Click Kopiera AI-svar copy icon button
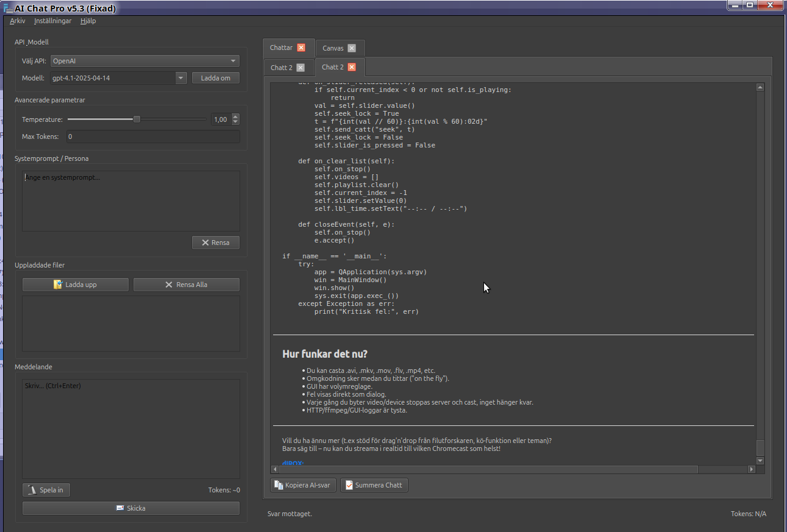This screenshot has width=787, height=532. point(303,485)
